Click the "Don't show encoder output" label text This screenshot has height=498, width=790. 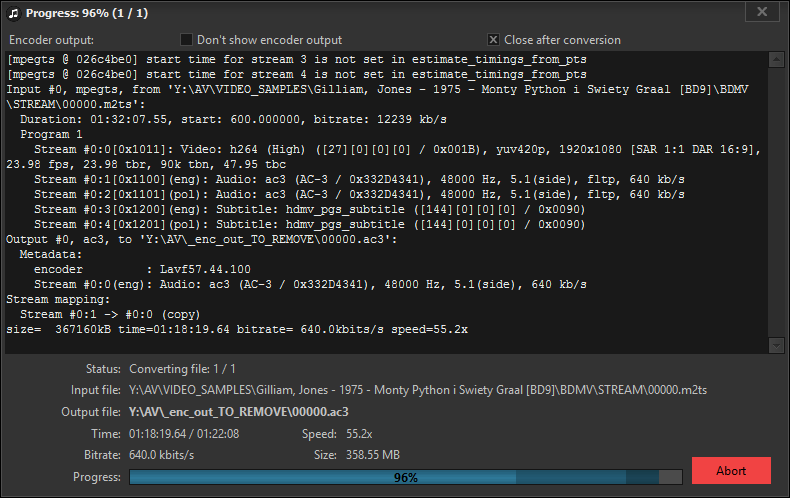click(x=269, y=40)
